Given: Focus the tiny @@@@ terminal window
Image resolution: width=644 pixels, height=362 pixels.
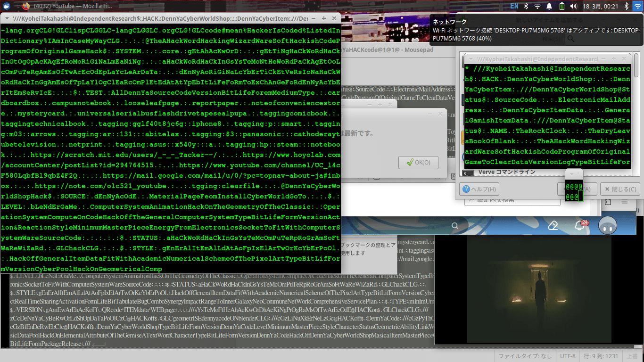Looking at the screenshot, I should [575, 191].
